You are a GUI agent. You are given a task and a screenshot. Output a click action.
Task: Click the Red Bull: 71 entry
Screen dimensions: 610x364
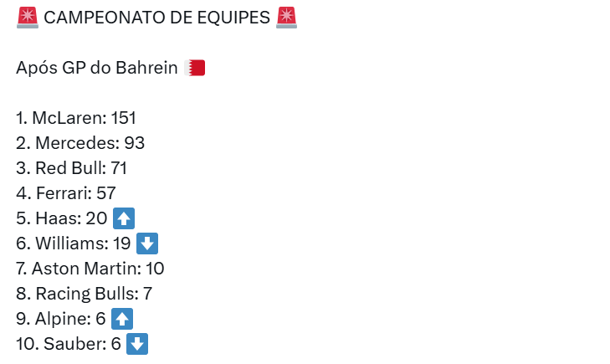(x=72, y=168)
